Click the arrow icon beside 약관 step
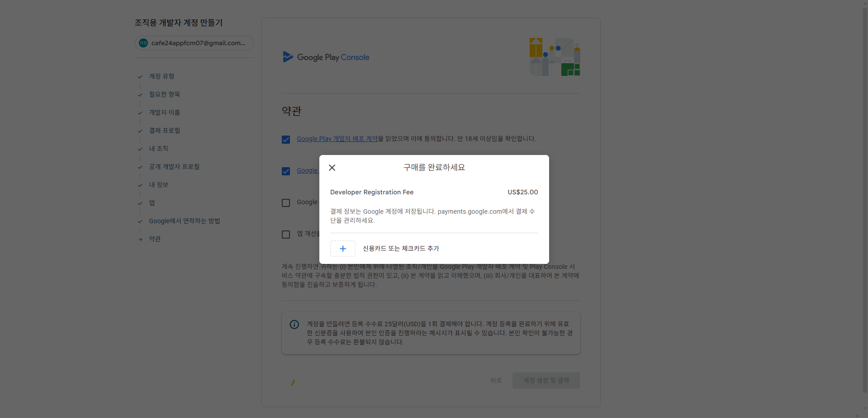This screenshot has height=418, width=868. tap(140, 240)
